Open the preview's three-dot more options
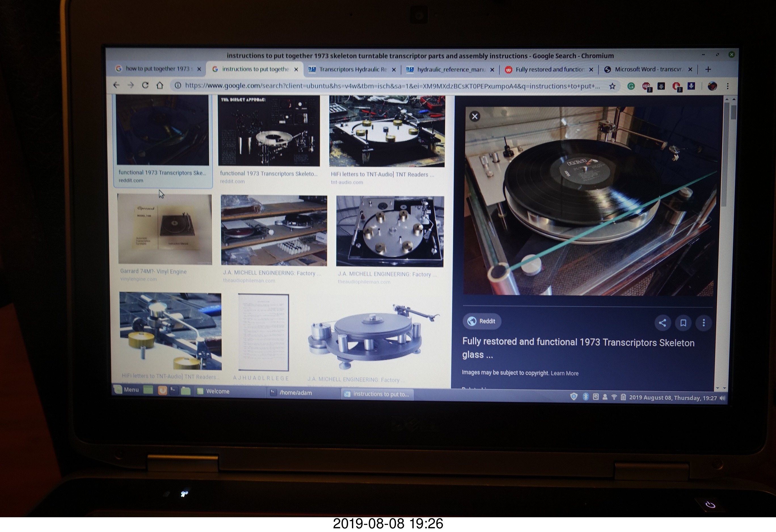 [704, 323]
